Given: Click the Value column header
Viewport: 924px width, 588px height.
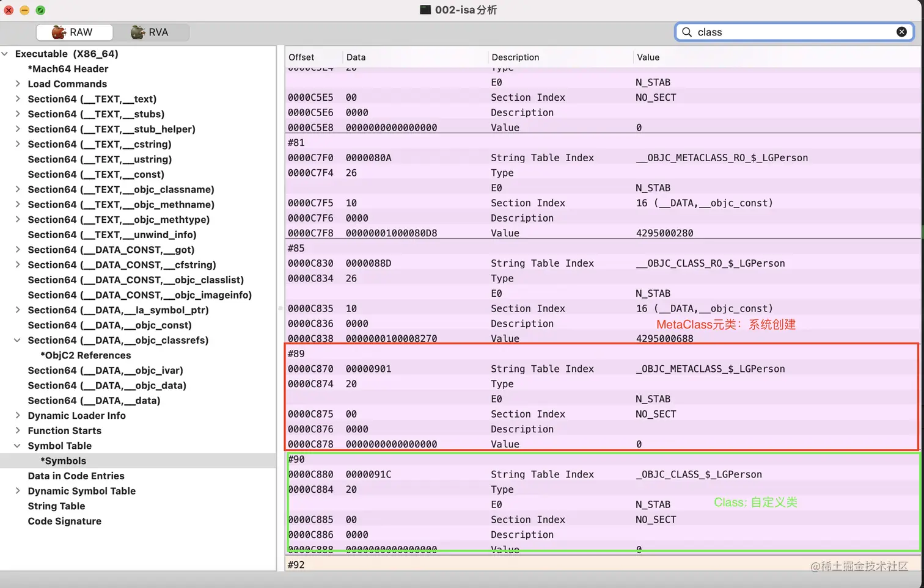Looking at the screenshot, I should 648,57.
